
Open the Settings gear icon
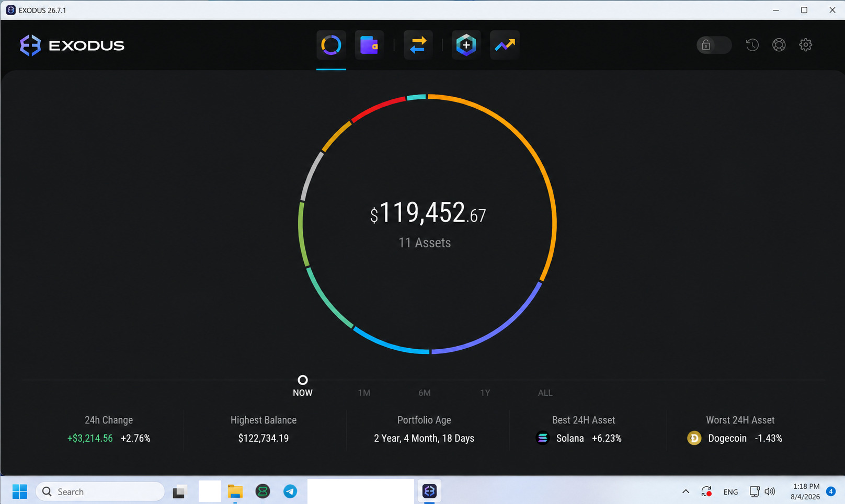point(806,45)
